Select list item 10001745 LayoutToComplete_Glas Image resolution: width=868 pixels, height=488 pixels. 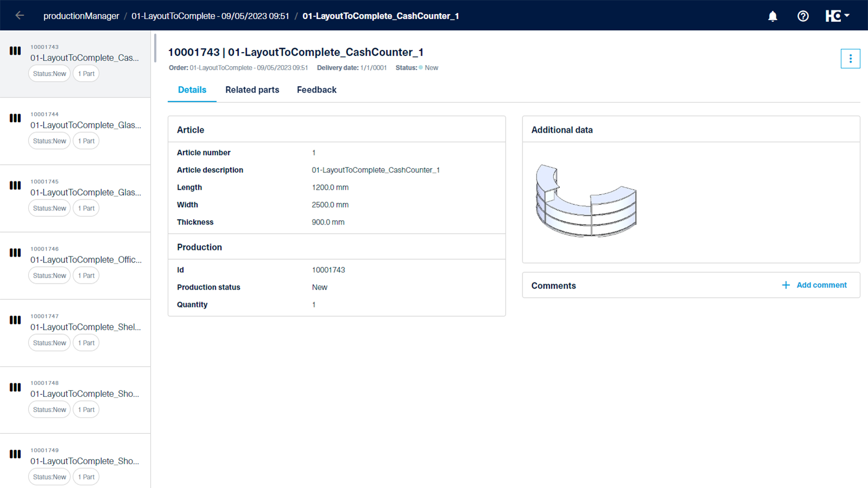(75, 198)
